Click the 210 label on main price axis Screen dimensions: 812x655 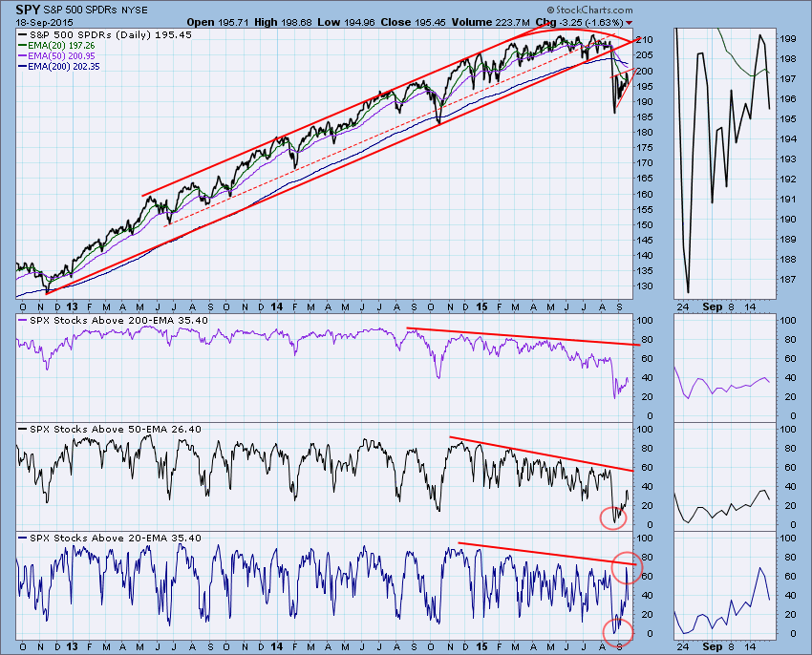pos(647,40)
